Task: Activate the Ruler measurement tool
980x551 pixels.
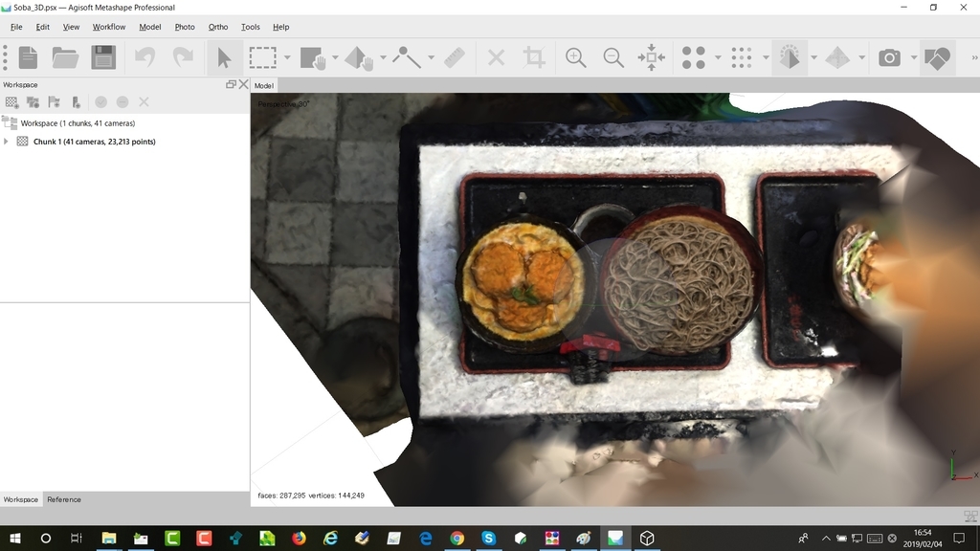Action: coord(455,57)
